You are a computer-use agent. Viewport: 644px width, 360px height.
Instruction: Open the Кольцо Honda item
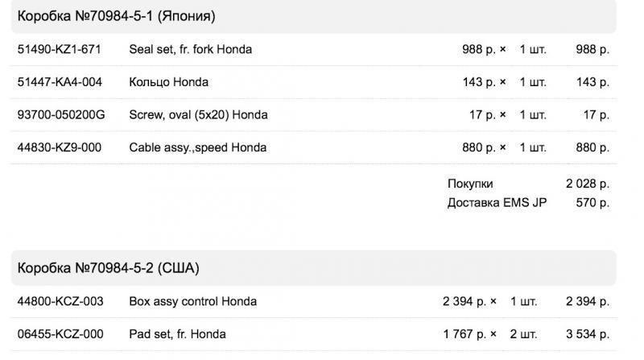click(169, 82)
